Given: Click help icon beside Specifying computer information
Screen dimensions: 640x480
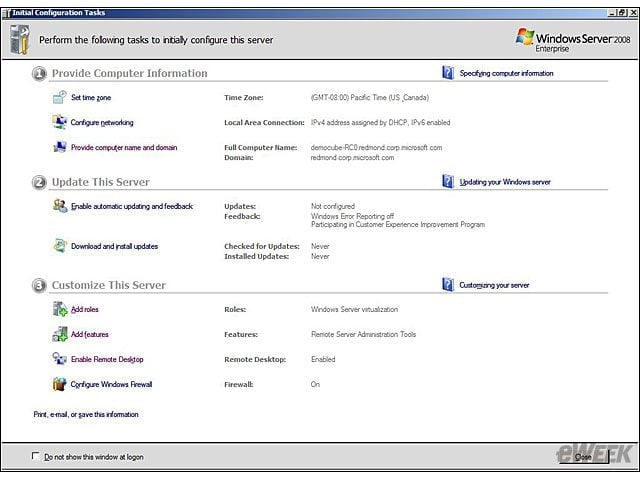Looking at the screenshot, I should (448, 73).
